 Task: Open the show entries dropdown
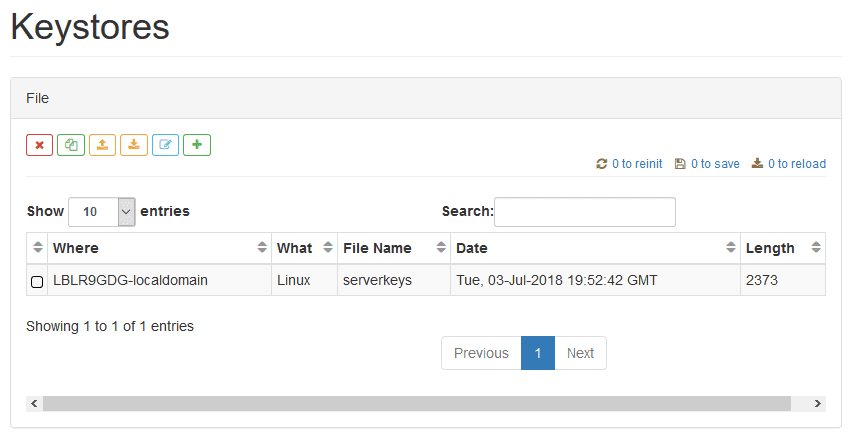(102, 212)
